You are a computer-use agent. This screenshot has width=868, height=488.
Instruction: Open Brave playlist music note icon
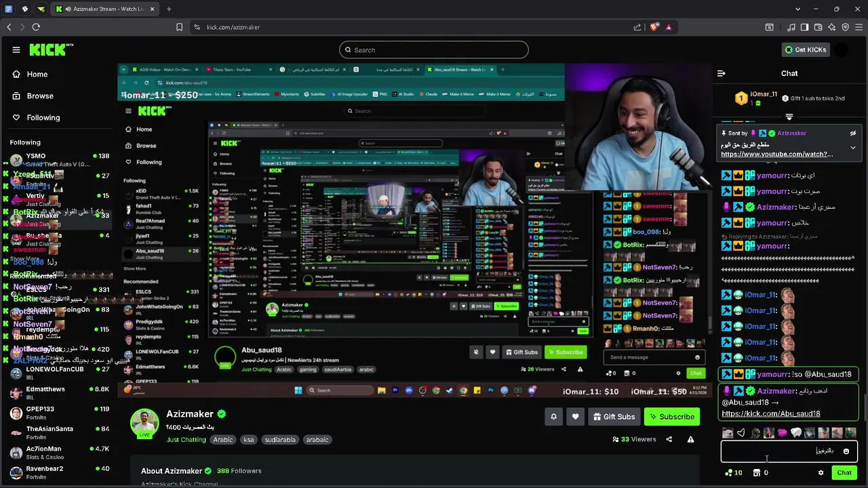coord(791,27)
